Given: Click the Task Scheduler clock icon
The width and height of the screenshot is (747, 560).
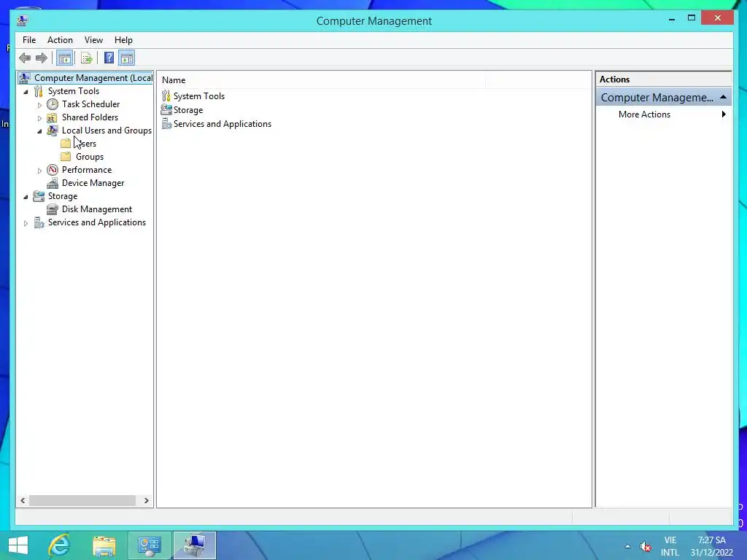Looking at the screenshot, I should 53,104.
